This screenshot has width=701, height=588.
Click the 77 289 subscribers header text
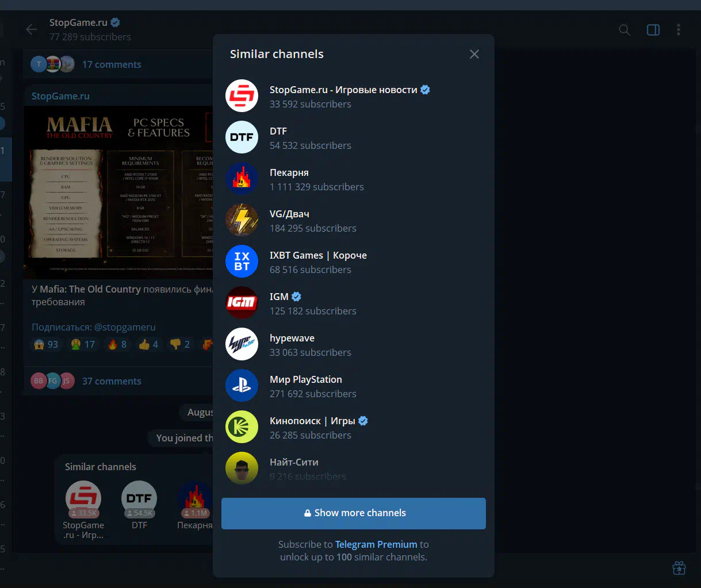90,37
